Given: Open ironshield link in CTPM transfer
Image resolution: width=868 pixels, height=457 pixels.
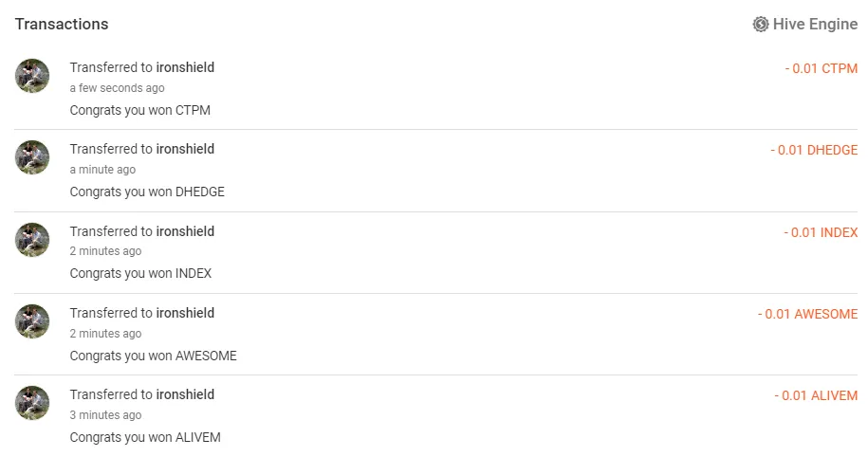Looking at the screenshot, I should pos(185,67).
